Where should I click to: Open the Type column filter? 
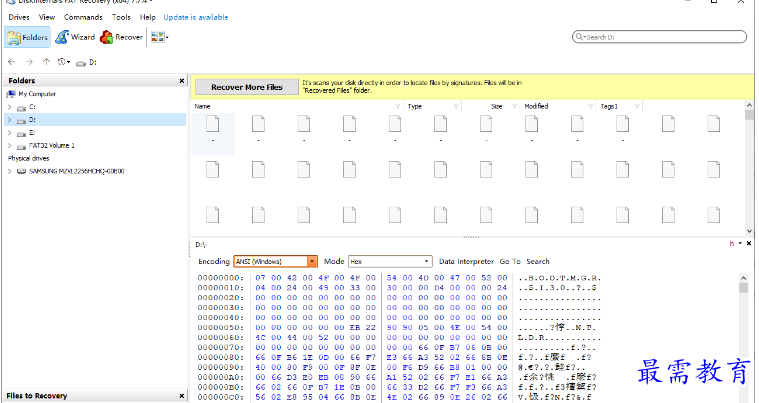tap(456, 106)
